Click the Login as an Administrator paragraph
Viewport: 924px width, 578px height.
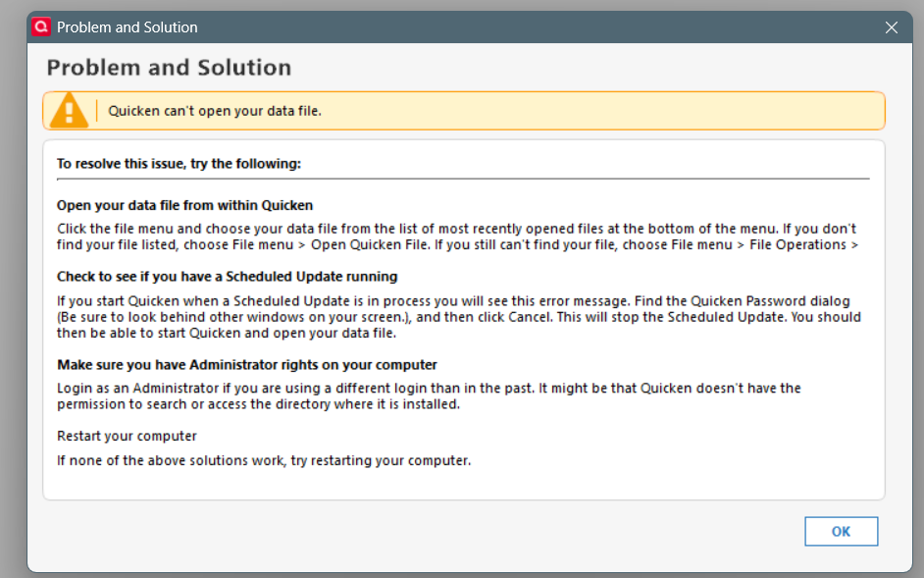429,396
